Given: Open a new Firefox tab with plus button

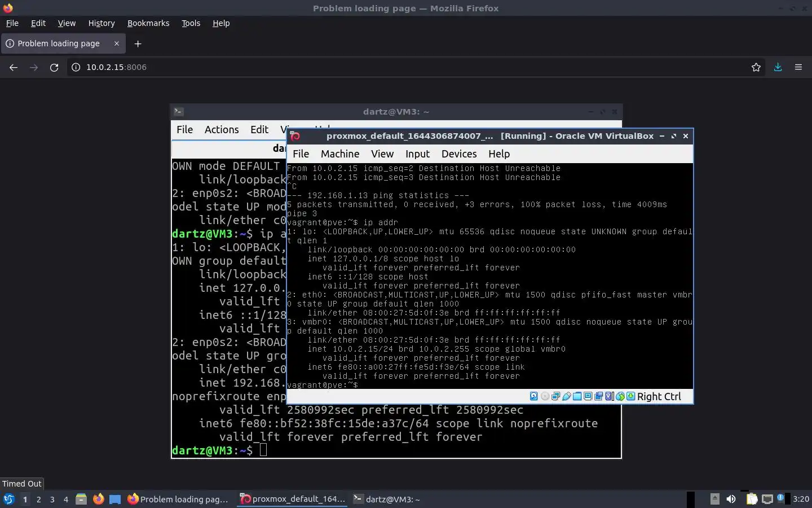Looking at the screenshot, I should tap(138, 43).
